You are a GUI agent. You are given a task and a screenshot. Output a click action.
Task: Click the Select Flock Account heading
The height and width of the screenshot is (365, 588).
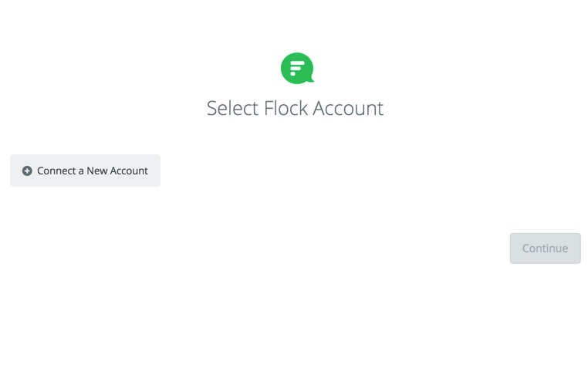click(x=295, y=108)
